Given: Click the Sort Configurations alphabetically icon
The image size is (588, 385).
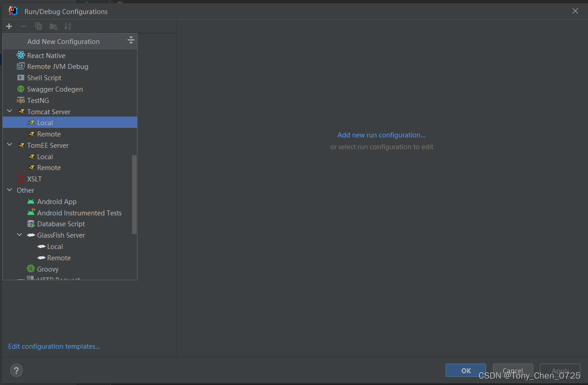Looking at the screenshot, I should tap(68, 26).
